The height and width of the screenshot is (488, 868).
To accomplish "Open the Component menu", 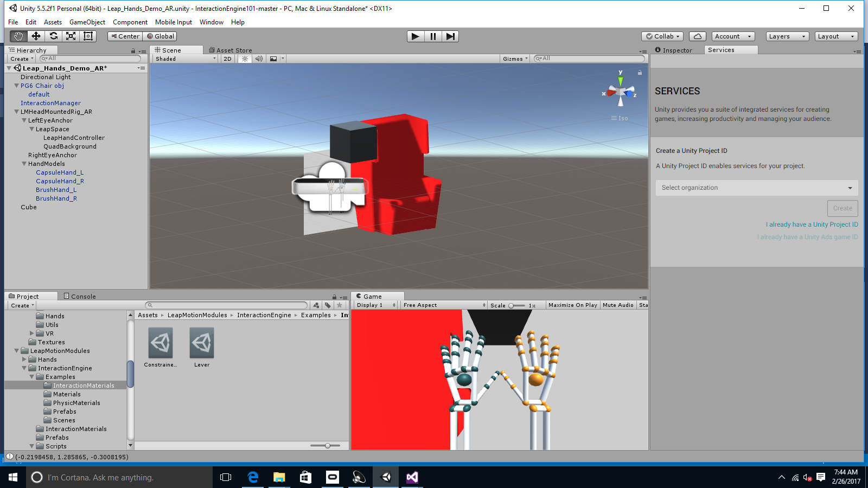I will click(x=130, y=22).
